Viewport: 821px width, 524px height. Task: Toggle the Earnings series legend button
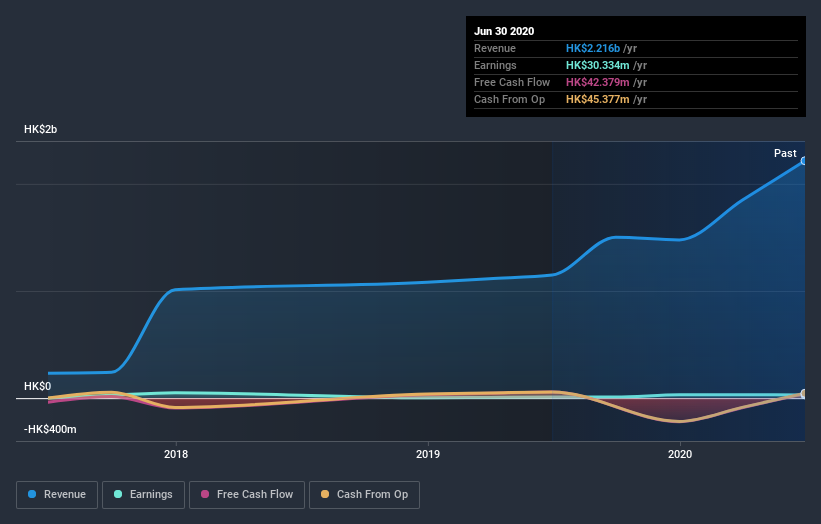143,495
